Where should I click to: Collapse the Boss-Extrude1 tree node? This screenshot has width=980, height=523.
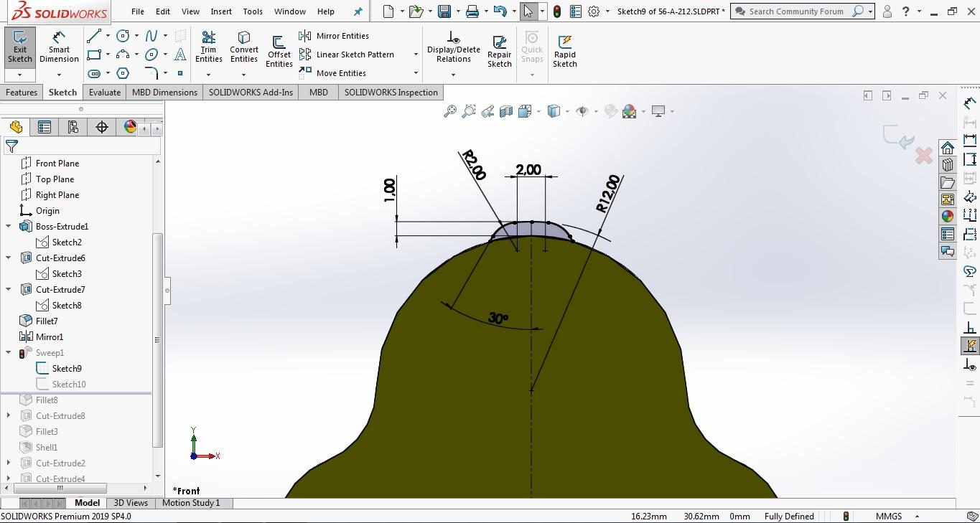[x=9, y=227]
